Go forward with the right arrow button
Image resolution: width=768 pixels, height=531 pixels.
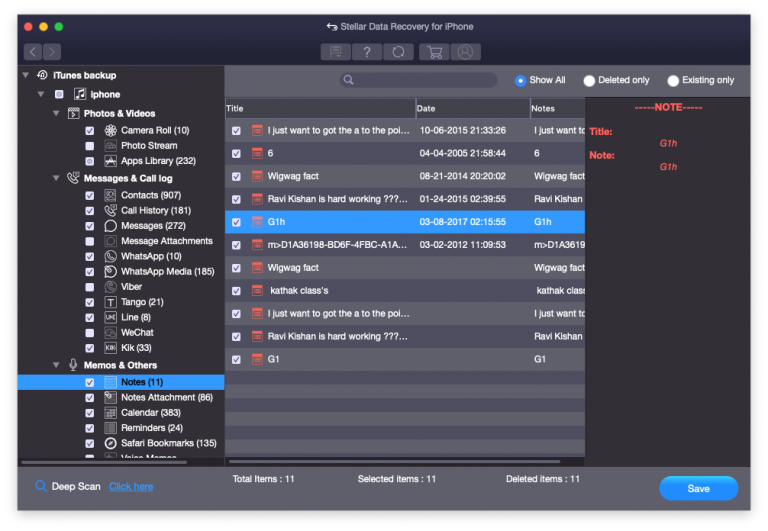pos(52,51)
